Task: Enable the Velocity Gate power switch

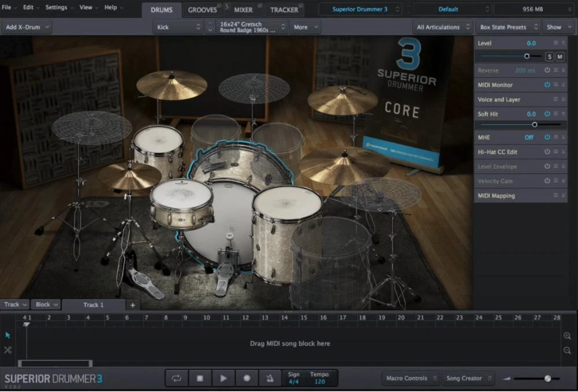Action: [x=547, y=181]
